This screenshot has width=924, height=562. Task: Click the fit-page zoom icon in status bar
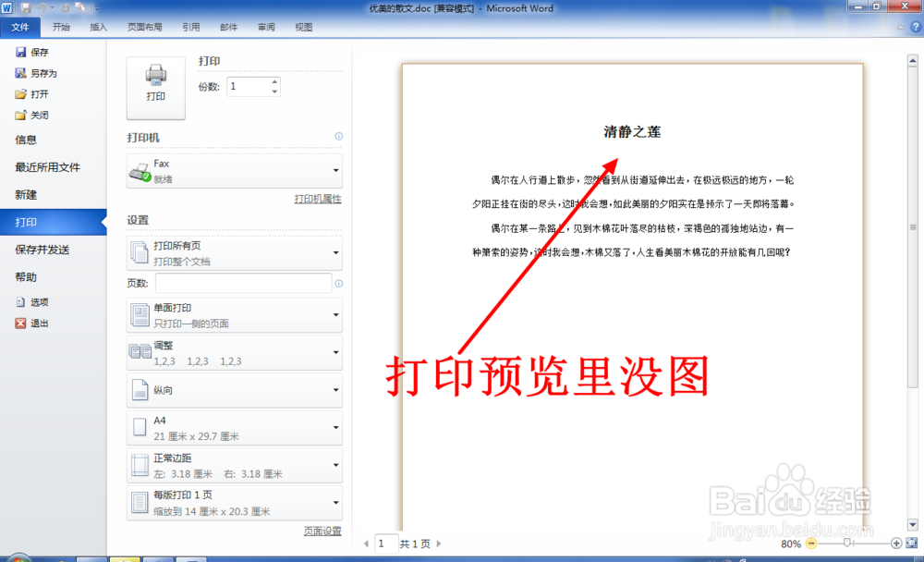(x=911, y=544)
